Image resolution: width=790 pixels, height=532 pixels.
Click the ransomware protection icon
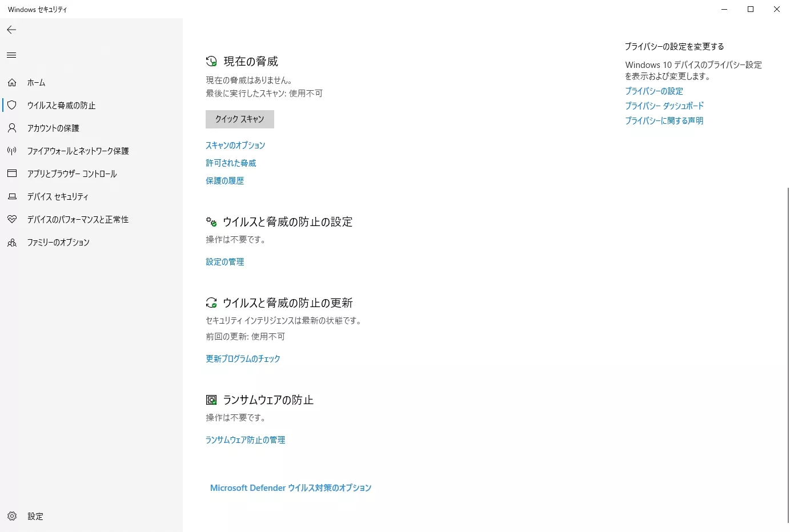pyautogui.click(x=211, y=400)
